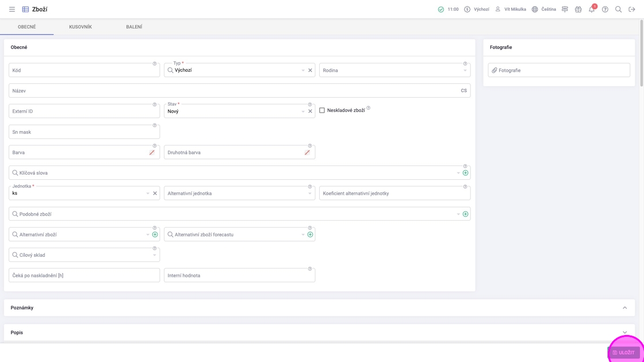The height and width of the screenshot is (362, 644).
Task: Open the help question mark icon
Action: click(605, 9)
